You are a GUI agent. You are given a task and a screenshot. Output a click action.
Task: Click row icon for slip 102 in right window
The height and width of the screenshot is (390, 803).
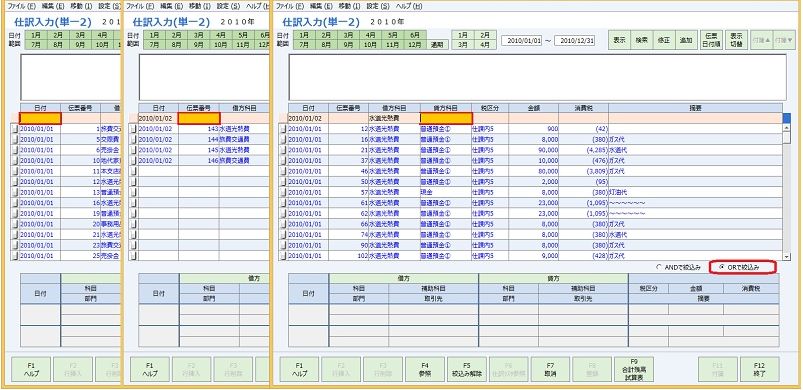[283, 256]
